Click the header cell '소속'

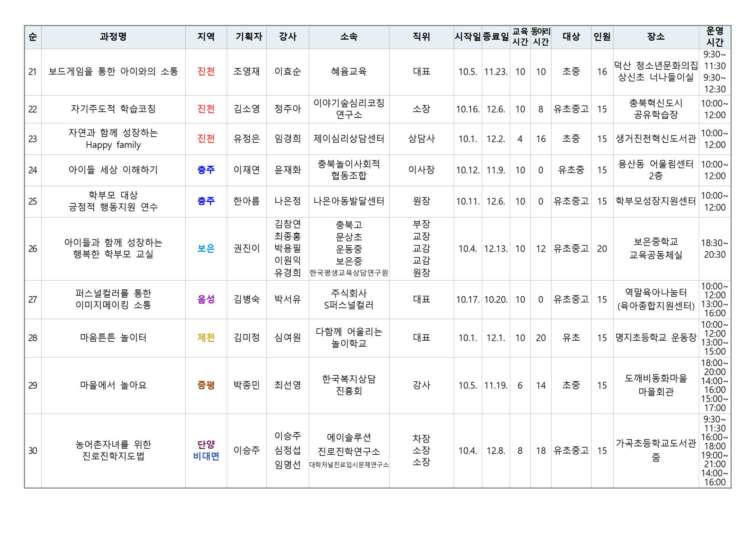coord(349,37)
